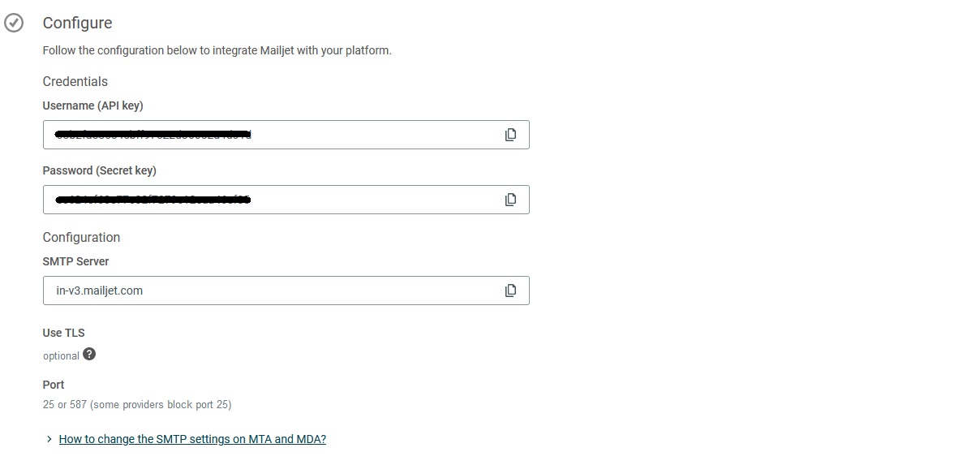Click inside the Username API key field
Image resolution: width=980 pixels, height=465 pixels.
coord(286,135)
